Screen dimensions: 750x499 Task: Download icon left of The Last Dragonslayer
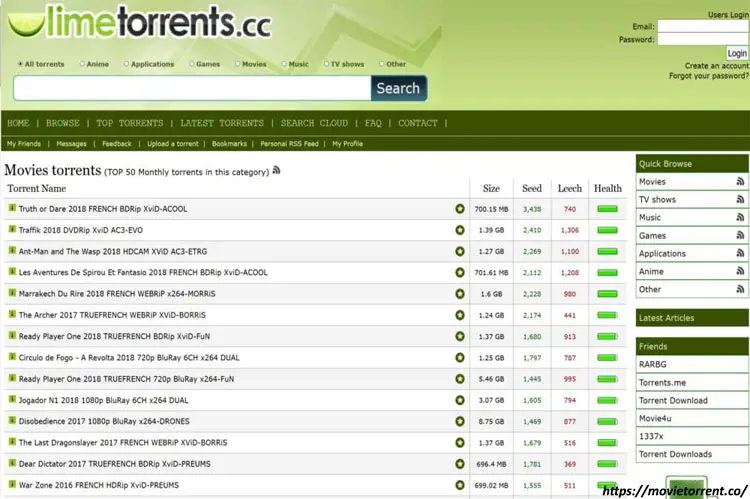12,441
